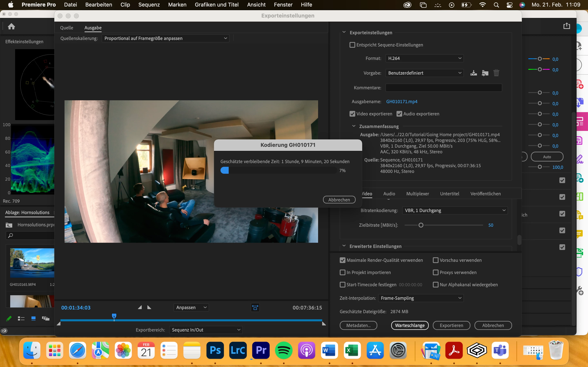
Task: Click the set out point triangle
Action: pos(149,307)
